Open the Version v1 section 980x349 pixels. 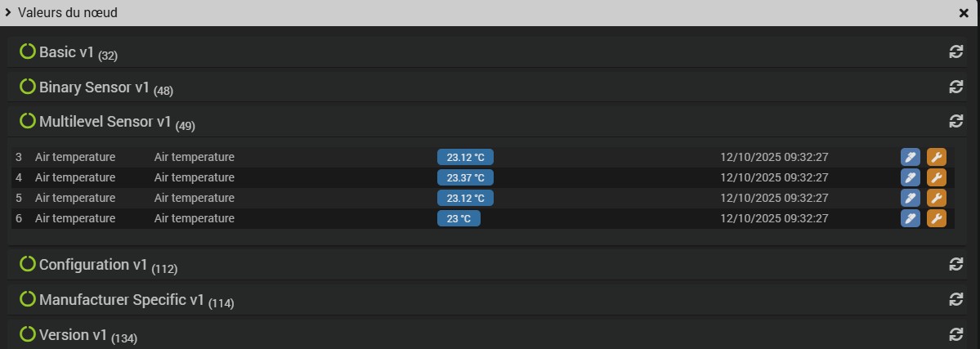pos(74,335)
